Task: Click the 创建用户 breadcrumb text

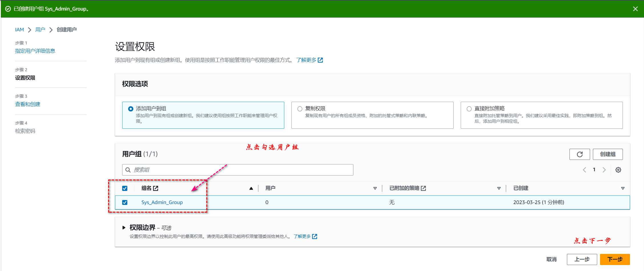Action: pyautogui.click(x=67, y=30)
